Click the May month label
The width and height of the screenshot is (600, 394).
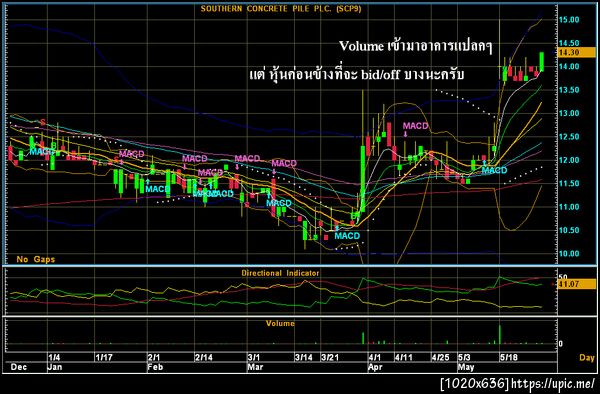466,367
